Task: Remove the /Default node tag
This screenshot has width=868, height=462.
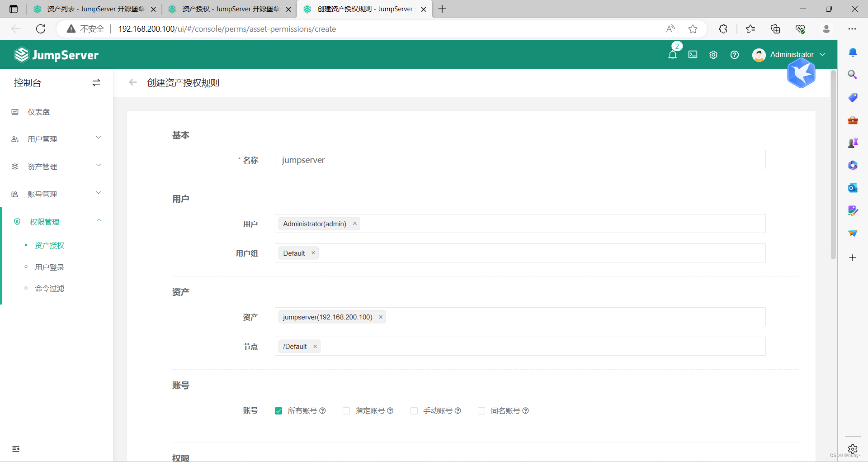Action: (315, 347)
